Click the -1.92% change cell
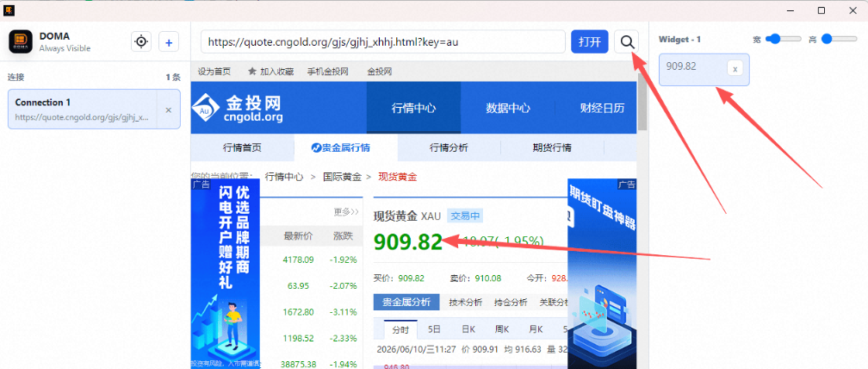 (x=344, y=260)
